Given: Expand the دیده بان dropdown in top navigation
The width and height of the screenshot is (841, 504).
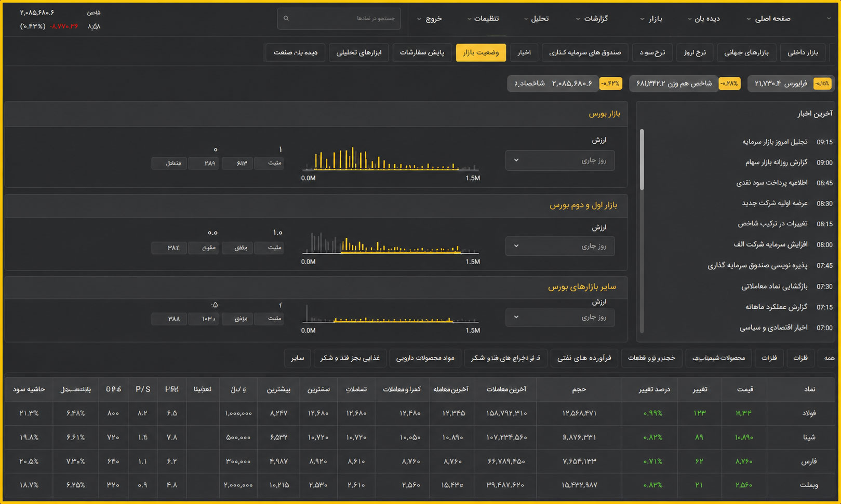Looking at the screenshot, I should (x=704, y=19).
